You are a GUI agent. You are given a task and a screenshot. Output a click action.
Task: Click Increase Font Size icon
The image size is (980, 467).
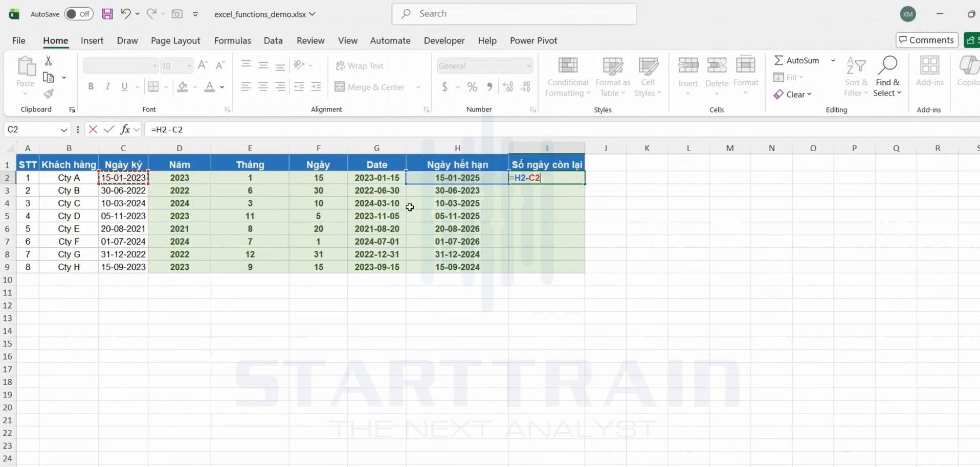click(x=203, y=65)
